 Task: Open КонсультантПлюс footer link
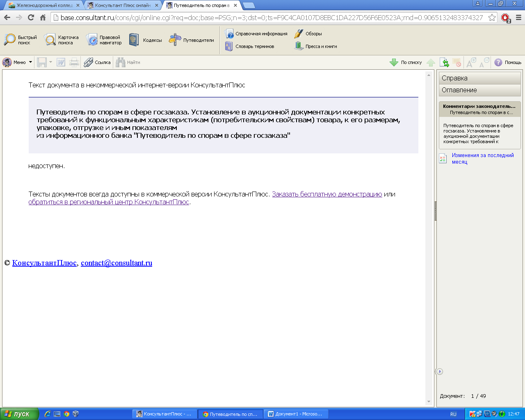[x=44, y=263]
